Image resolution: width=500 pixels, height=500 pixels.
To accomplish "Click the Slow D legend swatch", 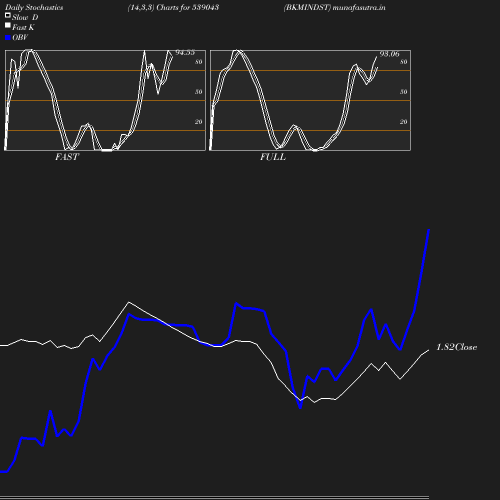I will 8,15.
